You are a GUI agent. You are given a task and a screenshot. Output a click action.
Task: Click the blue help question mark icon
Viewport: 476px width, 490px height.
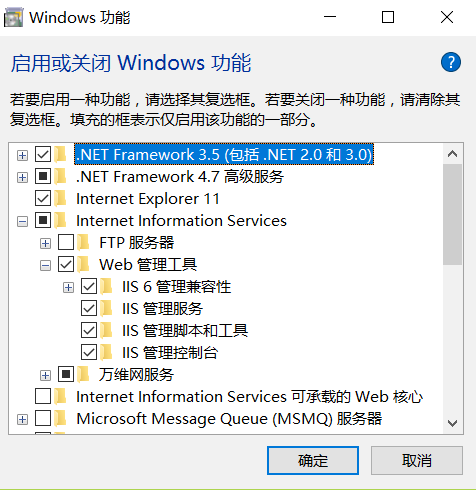coord(451,62)
